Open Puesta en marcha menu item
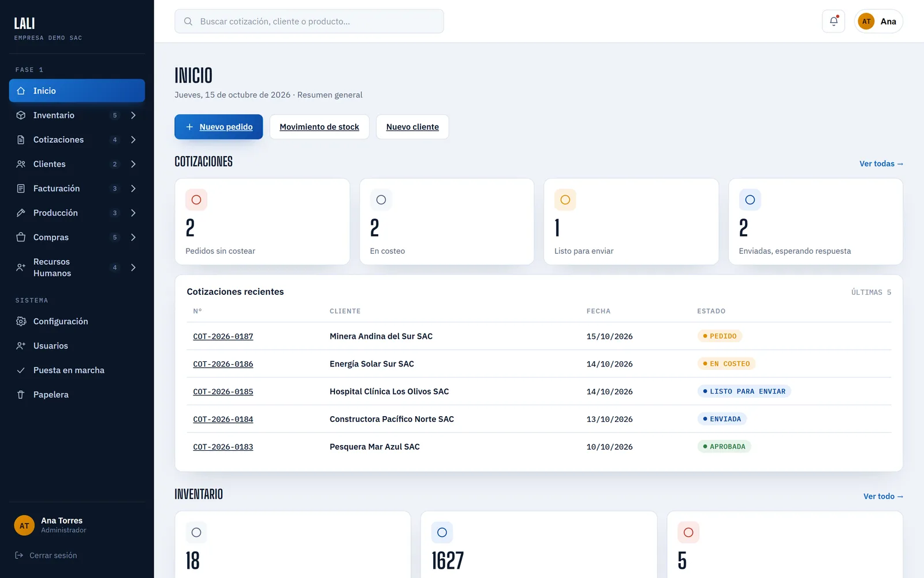The image size is (924, 578). [77, 370]
